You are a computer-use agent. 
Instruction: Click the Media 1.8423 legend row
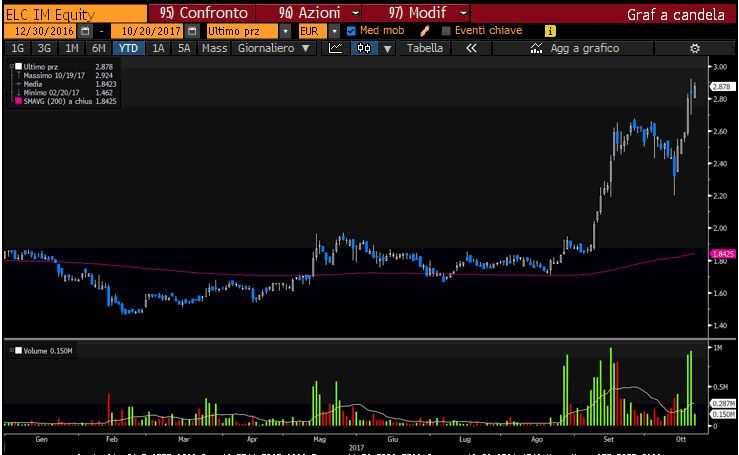(x=66, y=84)
